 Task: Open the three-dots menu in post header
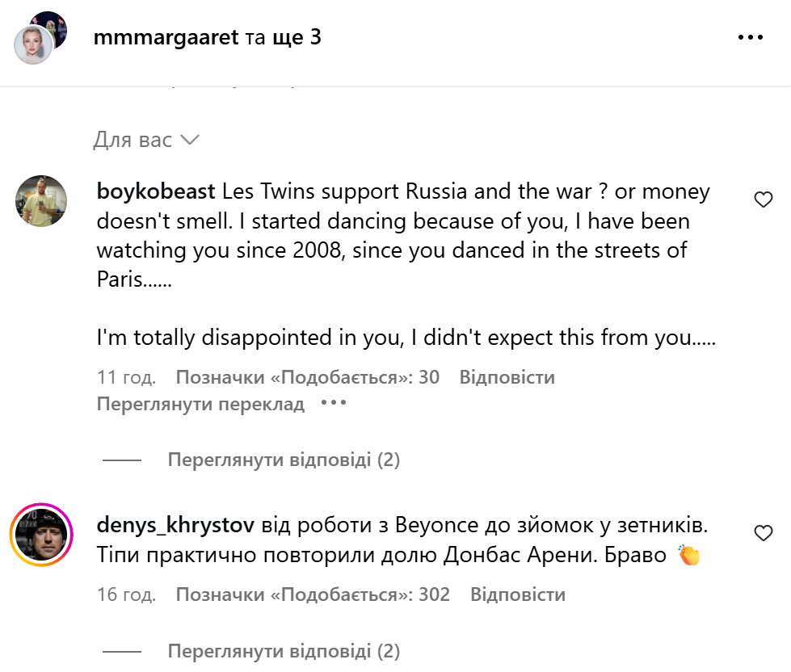(x=750, y=38)
